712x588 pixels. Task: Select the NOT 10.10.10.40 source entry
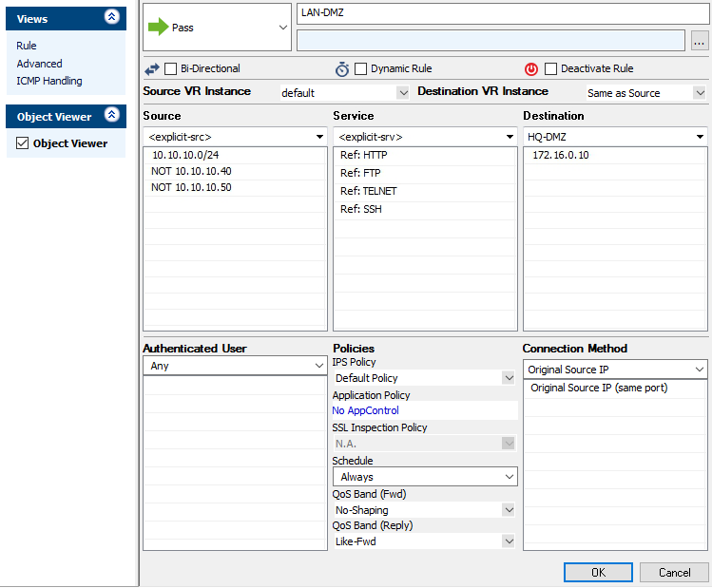(x=235, y=172)
